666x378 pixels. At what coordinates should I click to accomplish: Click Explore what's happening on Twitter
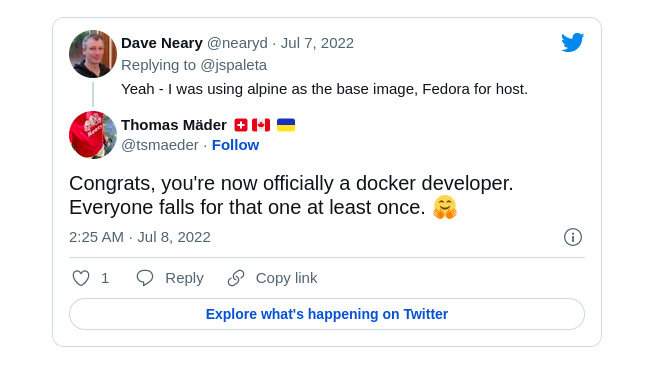327,314
